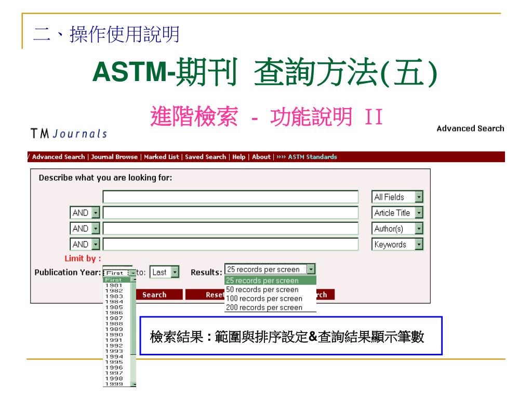
Task: Select year 1984 in the list
Action: pos(117,302)
